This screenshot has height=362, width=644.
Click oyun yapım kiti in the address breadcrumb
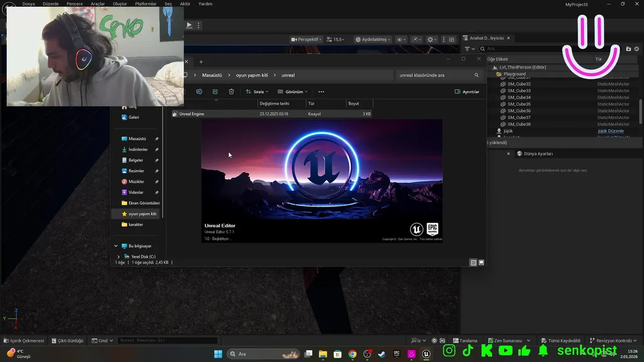pos(252,75)
